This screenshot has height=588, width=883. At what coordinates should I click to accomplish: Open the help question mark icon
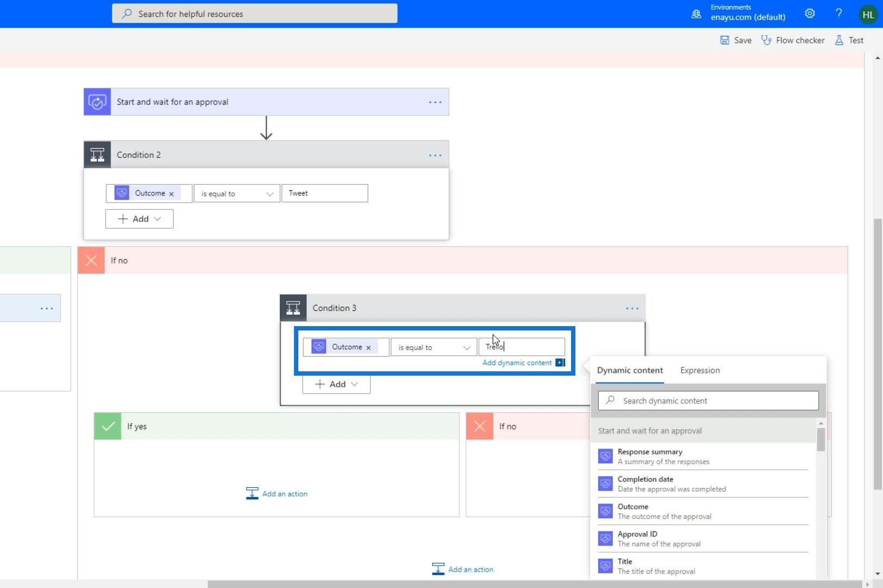pos(839,14)
